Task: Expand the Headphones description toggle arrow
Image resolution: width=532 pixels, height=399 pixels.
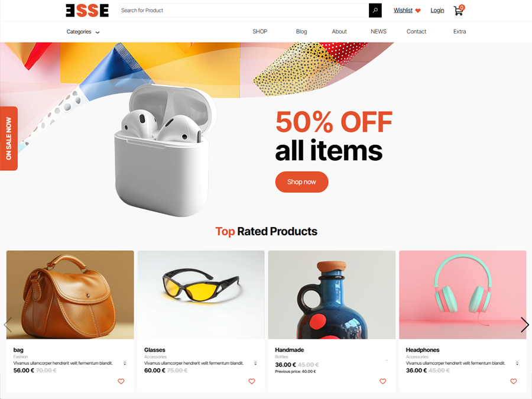Action: [517, 363]
